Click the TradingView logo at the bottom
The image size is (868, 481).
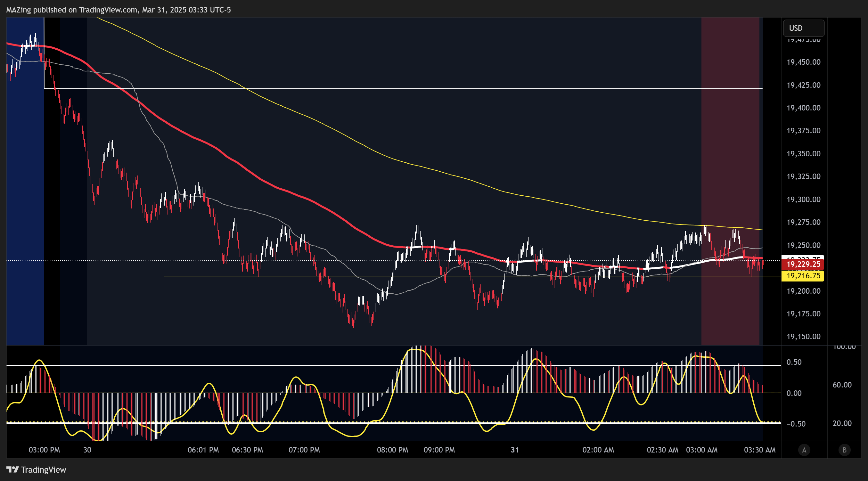pos(37,469)
